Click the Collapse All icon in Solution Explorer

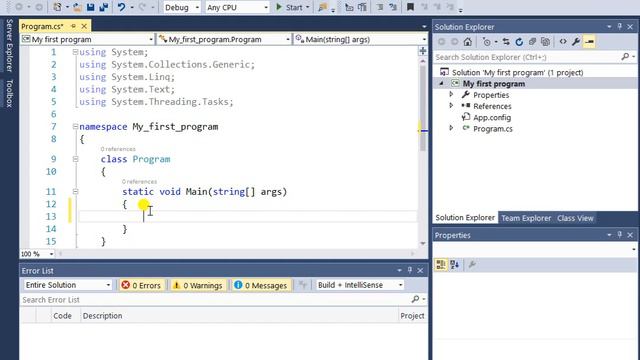532,42
